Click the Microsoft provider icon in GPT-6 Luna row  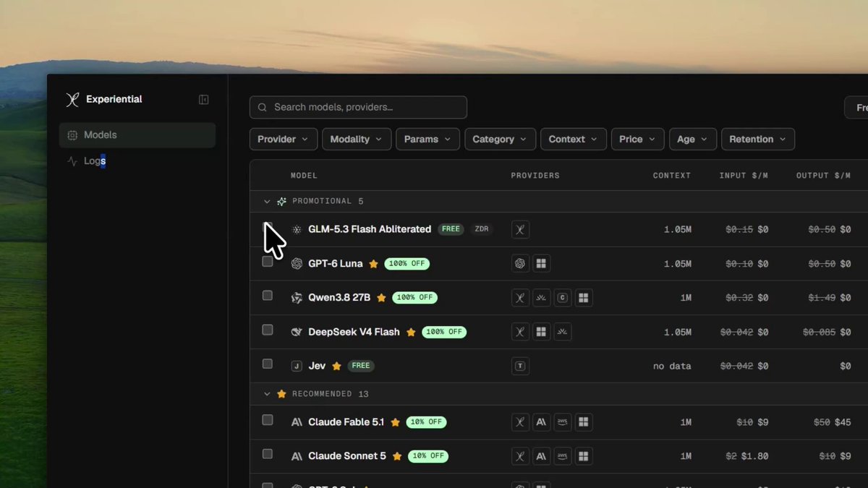click(541, 264)
